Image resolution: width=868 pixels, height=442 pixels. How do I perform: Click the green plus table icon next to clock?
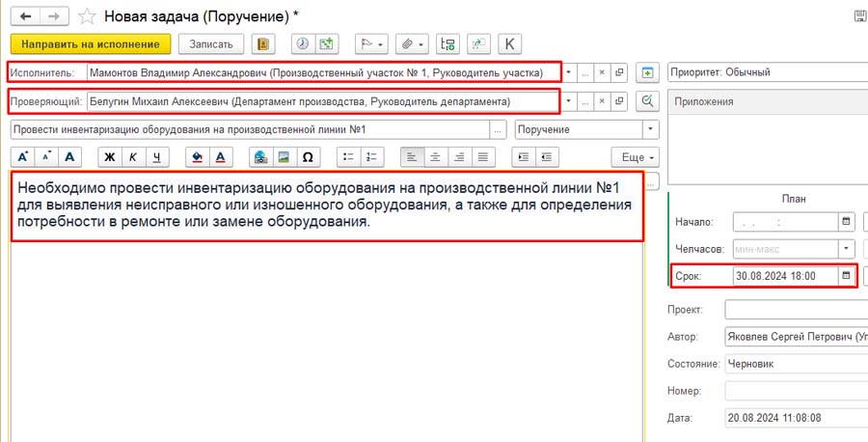[x=327, y=44]
